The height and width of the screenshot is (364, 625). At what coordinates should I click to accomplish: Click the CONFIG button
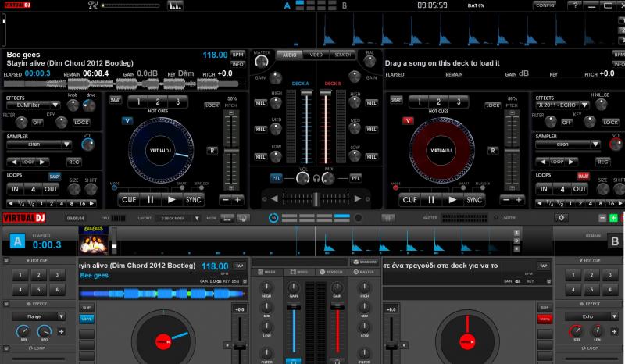click(545, 5)
